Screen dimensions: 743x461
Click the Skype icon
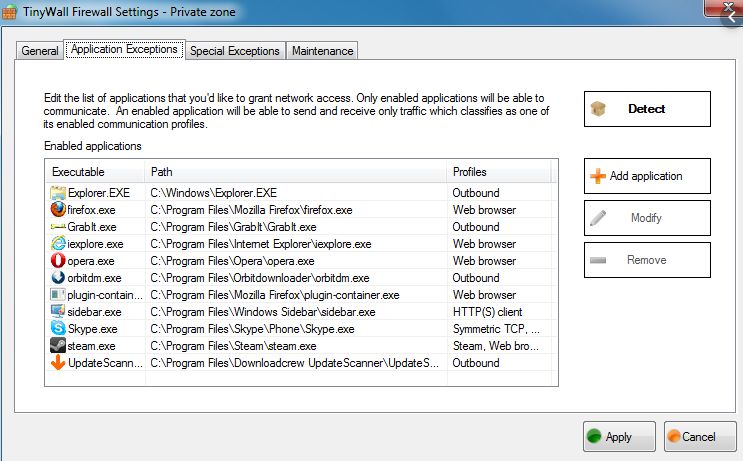click(x=58, y=328)
